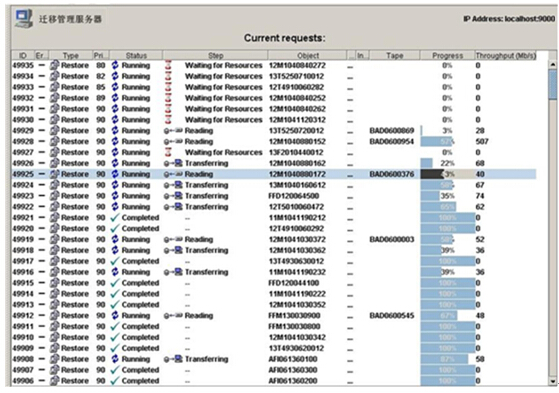Click progress bar of request 49925
Screen dimensions: 559x393
click(x=447, y=174)
